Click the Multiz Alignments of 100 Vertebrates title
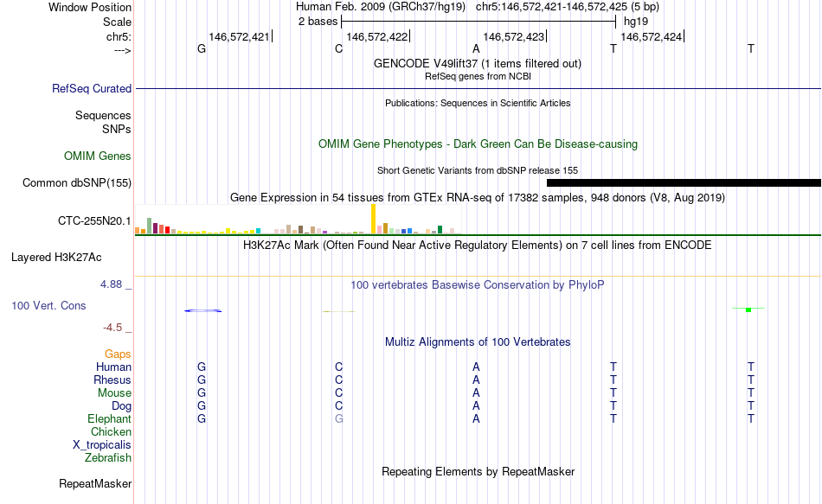The image size is (822, 504). (x=478, y=342)
